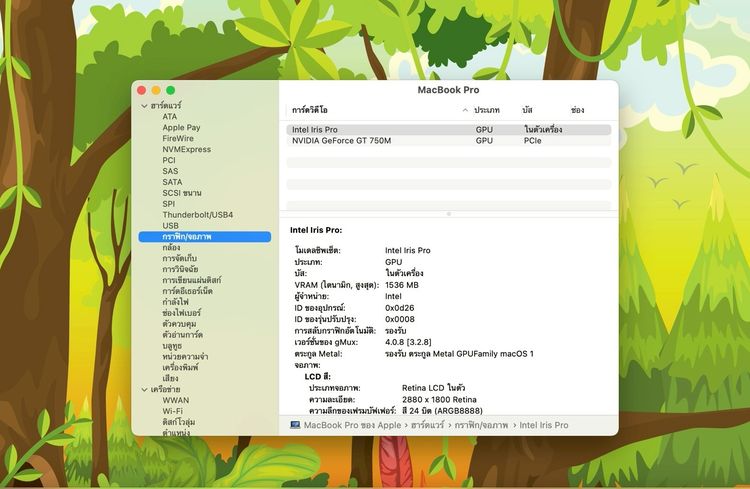Click the 2880 x 1800 Retina resolution value
This screenshot has width=750, height=489.
click(439, 400)
